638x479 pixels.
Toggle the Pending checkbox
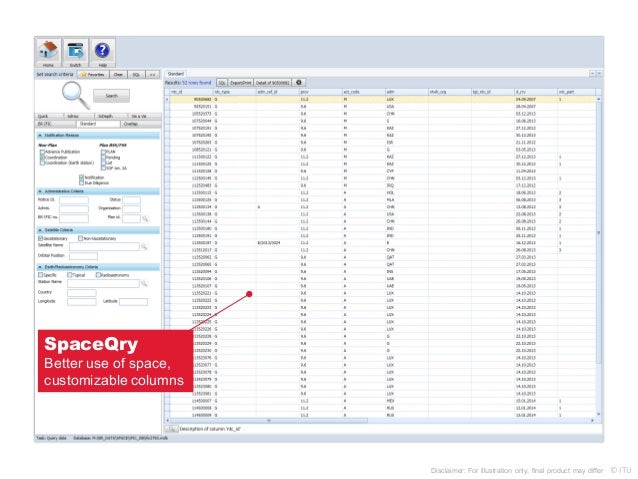click(103, 157)
